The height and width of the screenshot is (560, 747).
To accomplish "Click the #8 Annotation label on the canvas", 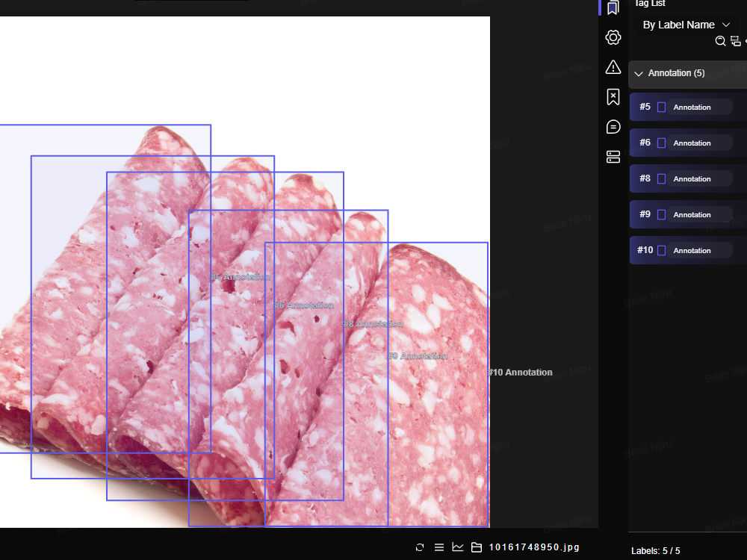I will point(373,324).
